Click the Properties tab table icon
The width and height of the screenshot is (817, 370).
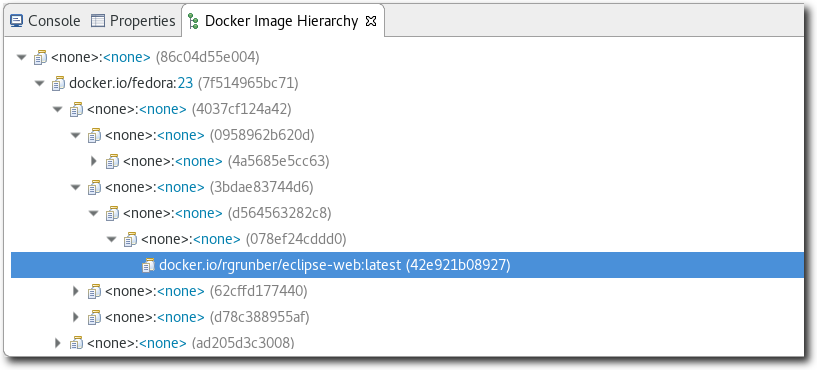(x=98, y=21)
